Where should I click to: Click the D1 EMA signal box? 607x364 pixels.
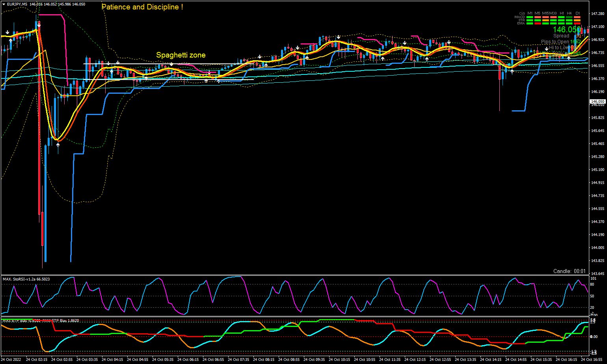tap(577, 24)
